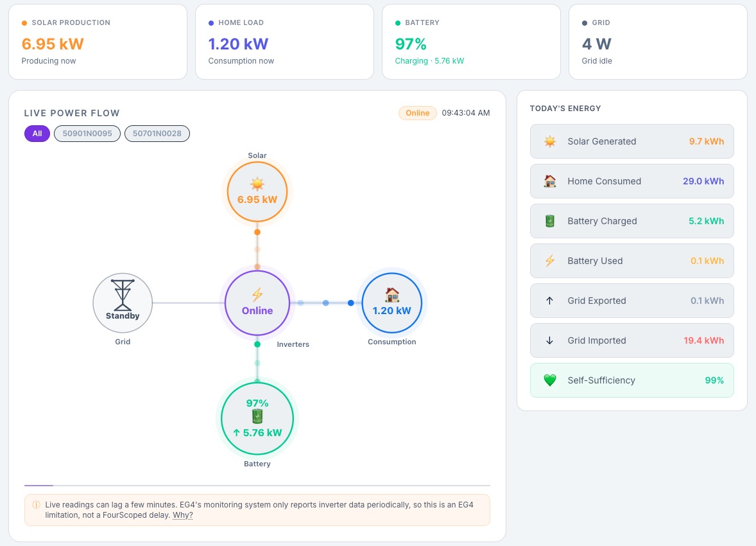Click the Solar Generated 9.7 kWh value
Screen dimensions: 756x546
(x=707, y=141)
